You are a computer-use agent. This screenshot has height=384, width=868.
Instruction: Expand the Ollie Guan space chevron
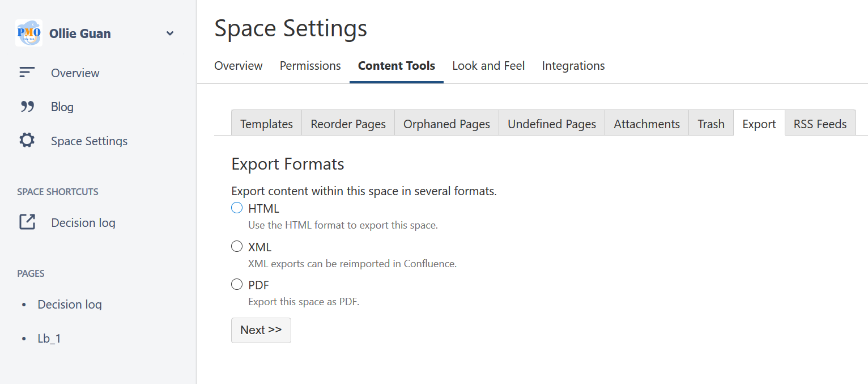(169, 33)
